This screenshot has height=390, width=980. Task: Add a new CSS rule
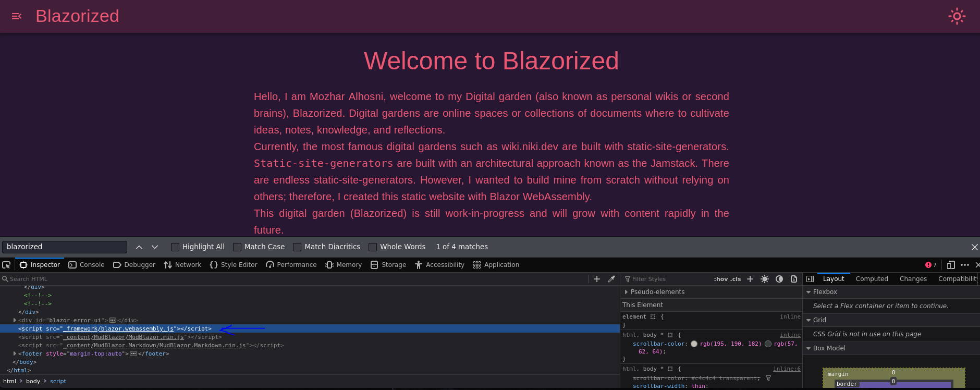(x=750, y=279)
